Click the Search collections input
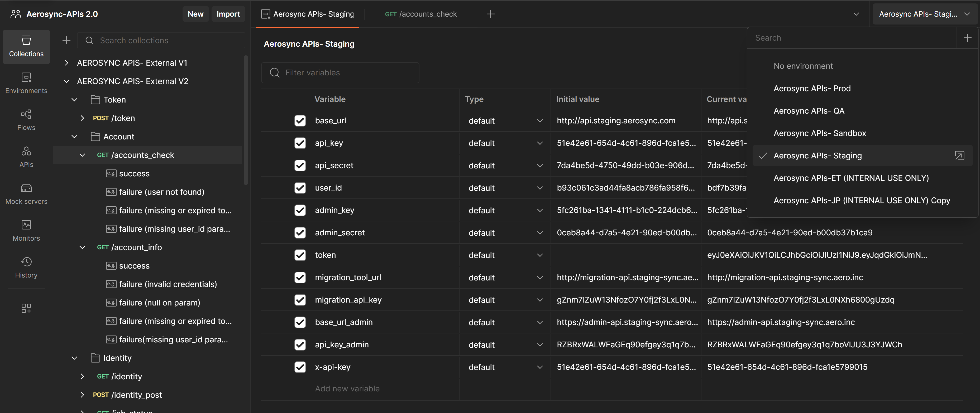Screen dimensions: 980x413 point(161,40)
